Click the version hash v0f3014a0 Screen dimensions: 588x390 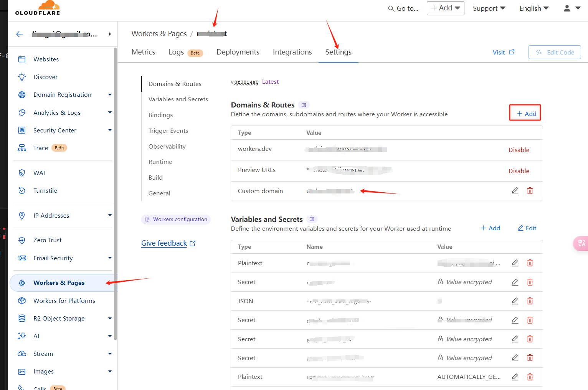pyautogui.click(x=245, y=82)
